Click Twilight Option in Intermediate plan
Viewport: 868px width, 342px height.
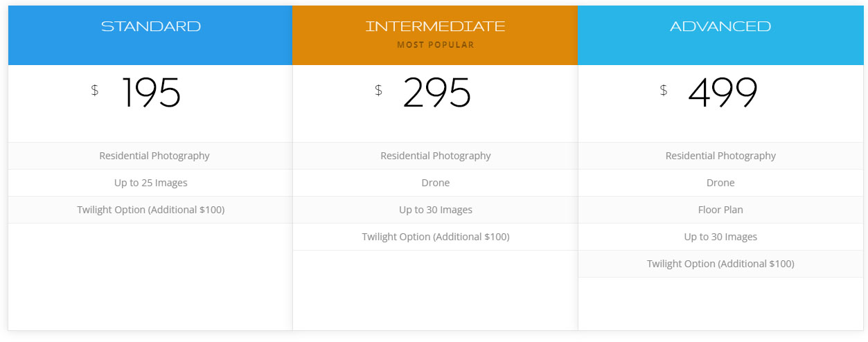pos(435,237)
